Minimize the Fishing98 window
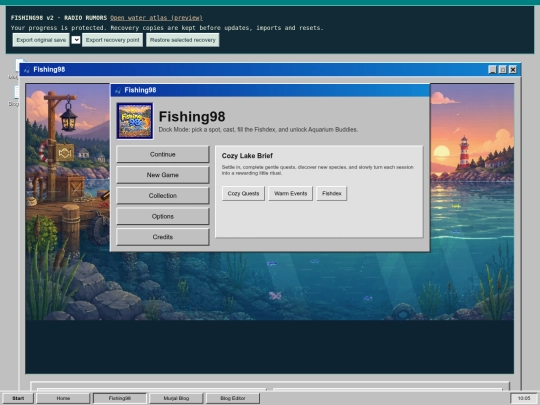 [492, 70]
